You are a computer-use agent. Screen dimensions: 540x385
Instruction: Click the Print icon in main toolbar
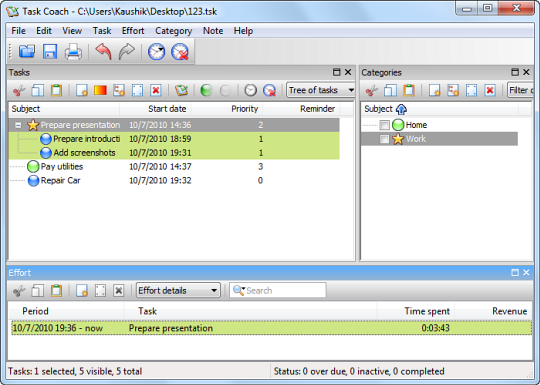point(73,52)
